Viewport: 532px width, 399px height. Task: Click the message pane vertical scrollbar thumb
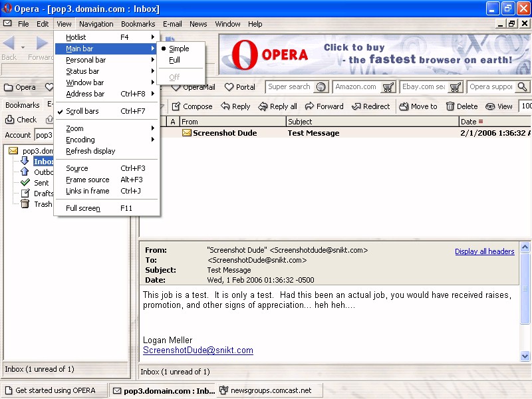point(525,289)
